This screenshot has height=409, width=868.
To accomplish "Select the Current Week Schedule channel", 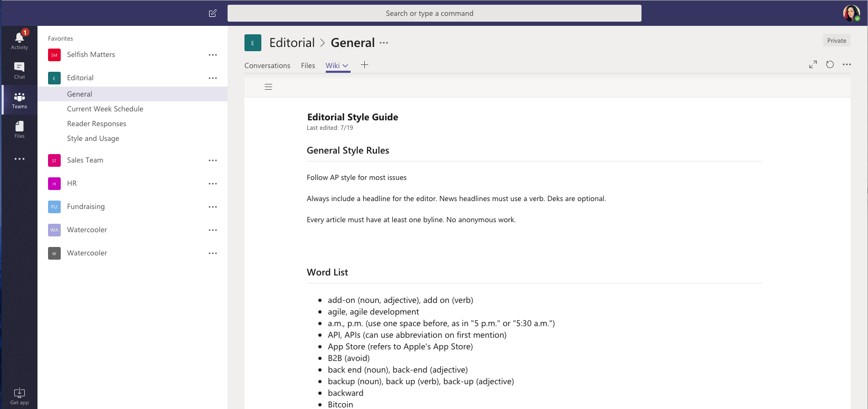I will point(105,109).
